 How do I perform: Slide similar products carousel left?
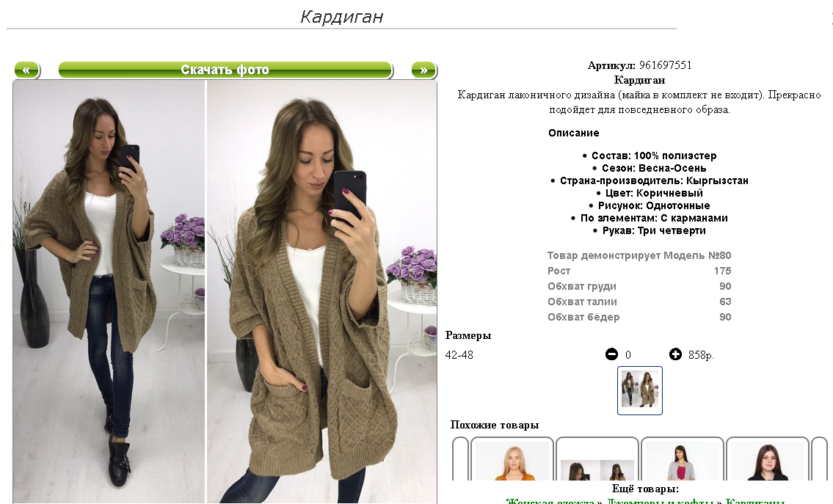pyautogui.click(x=460, y=459)
